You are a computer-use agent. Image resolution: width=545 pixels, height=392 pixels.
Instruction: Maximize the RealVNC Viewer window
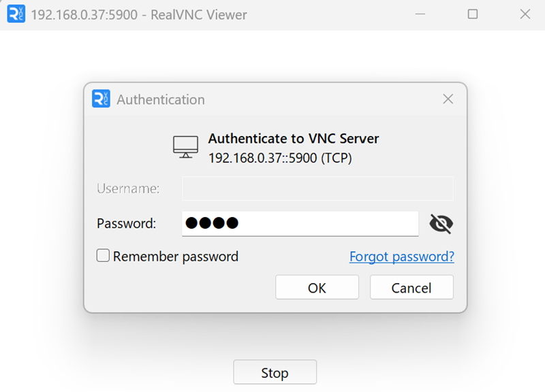pos(472,14)
